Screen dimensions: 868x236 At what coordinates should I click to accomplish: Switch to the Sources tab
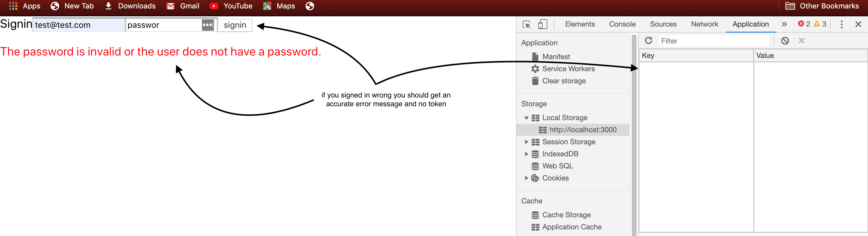pos(663,24)
